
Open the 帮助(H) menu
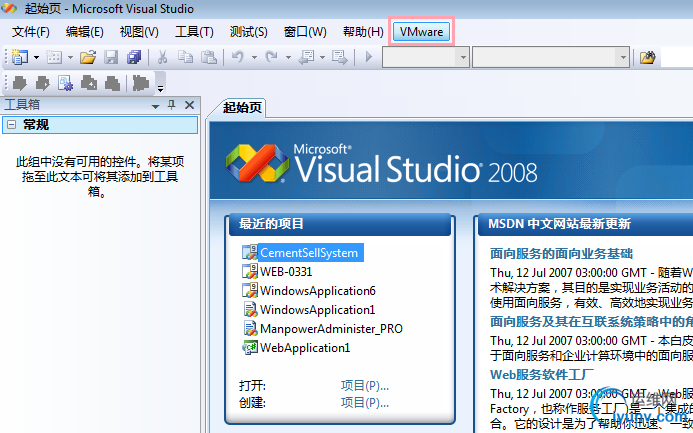click(363, 32)
